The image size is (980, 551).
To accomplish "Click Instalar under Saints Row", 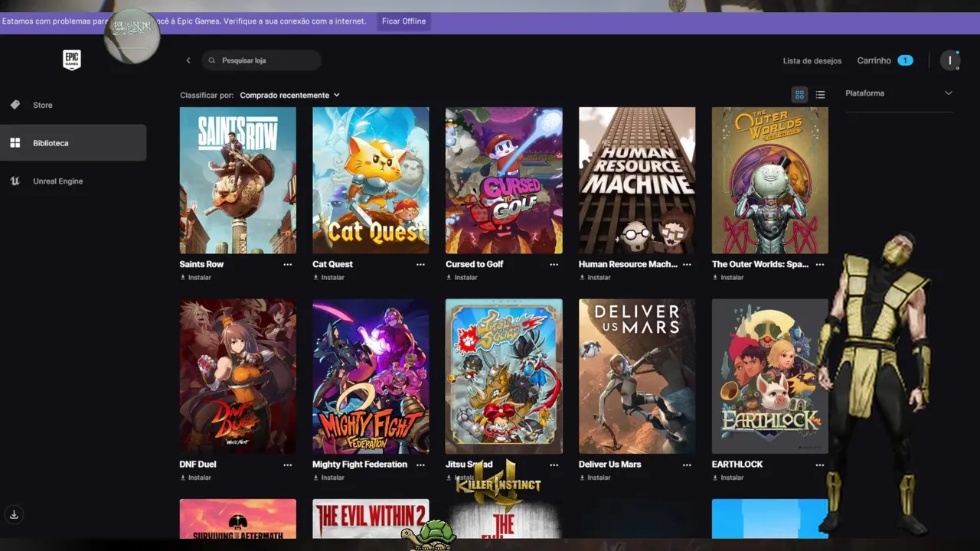I will [x=196, y=278].
